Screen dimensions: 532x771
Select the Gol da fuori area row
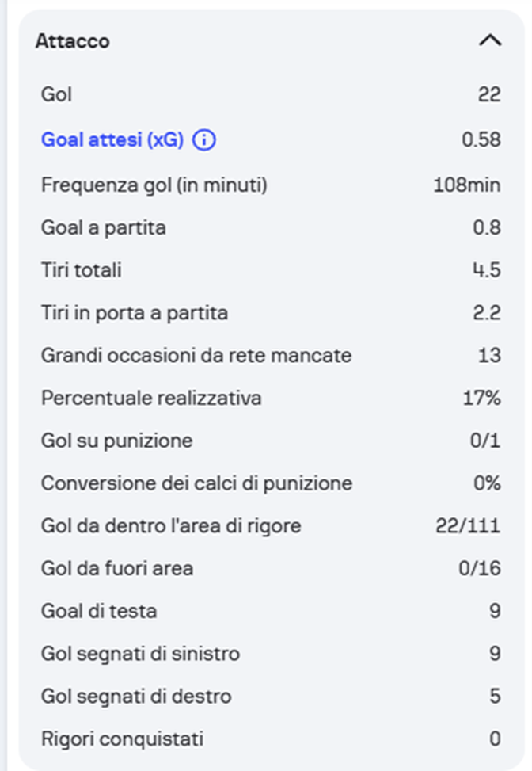[x=117, y=568]
